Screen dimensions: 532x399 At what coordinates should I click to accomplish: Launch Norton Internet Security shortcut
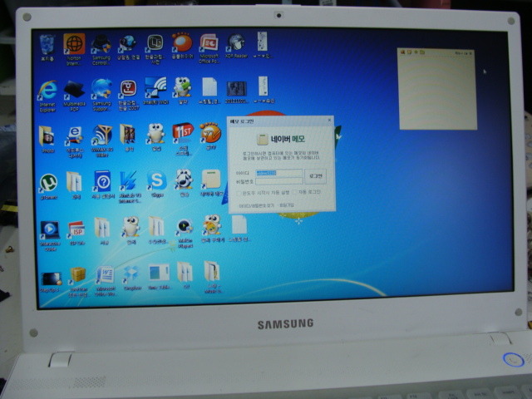(74, 49)
